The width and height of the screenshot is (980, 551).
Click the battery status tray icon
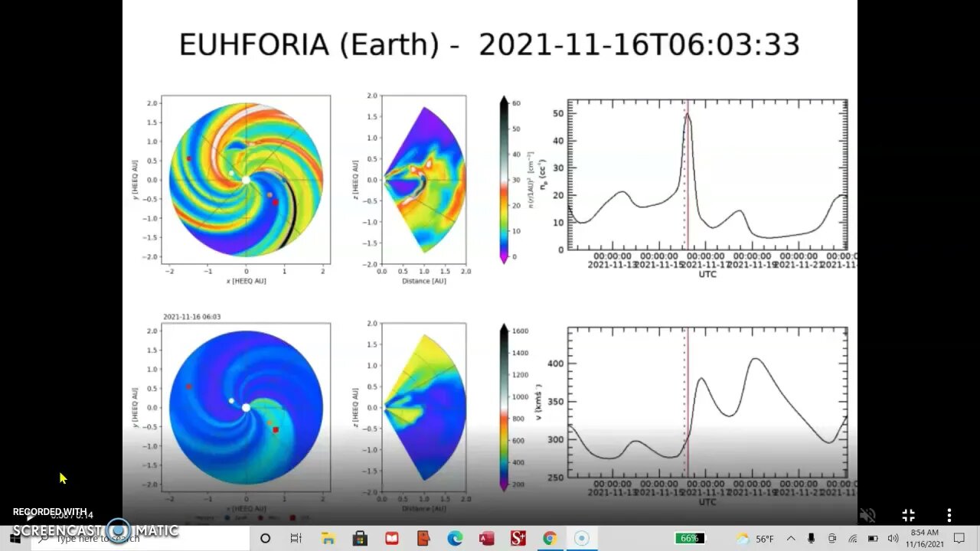[874, 539]
